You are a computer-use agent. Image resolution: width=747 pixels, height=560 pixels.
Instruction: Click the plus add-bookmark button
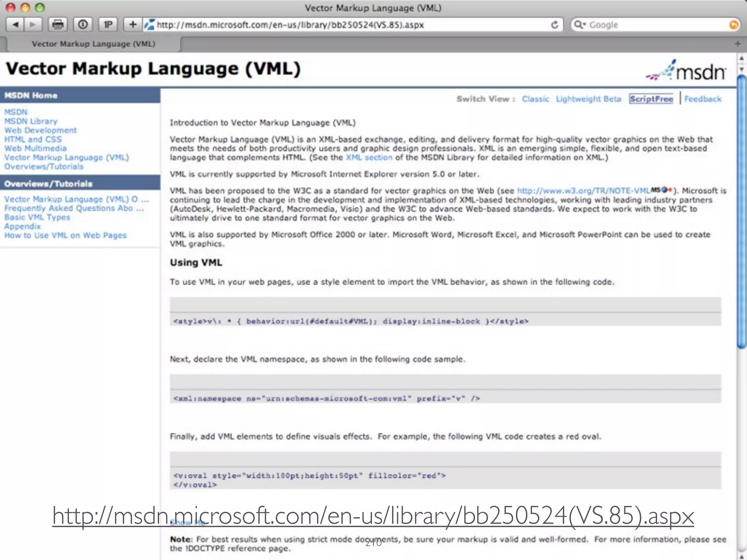[x=133, y=25]
